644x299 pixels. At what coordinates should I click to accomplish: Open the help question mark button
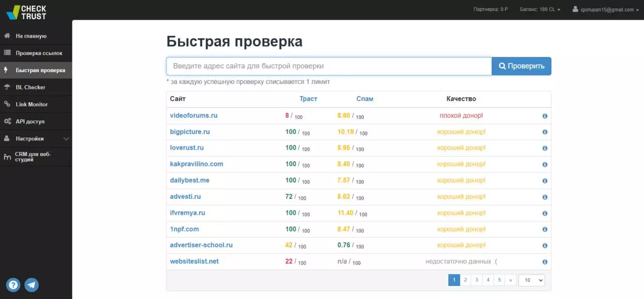[x=13, y=285]
